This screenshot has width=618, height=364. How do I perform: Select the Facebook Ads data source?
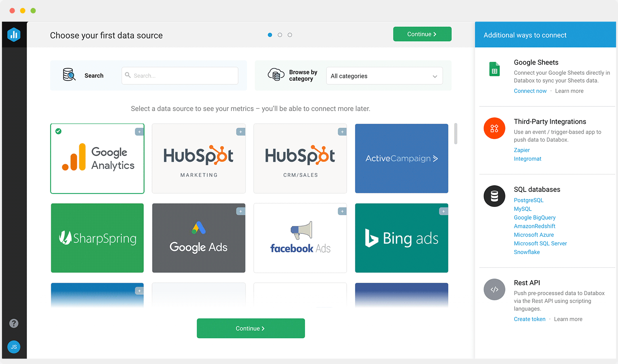(x=300, y=238)
